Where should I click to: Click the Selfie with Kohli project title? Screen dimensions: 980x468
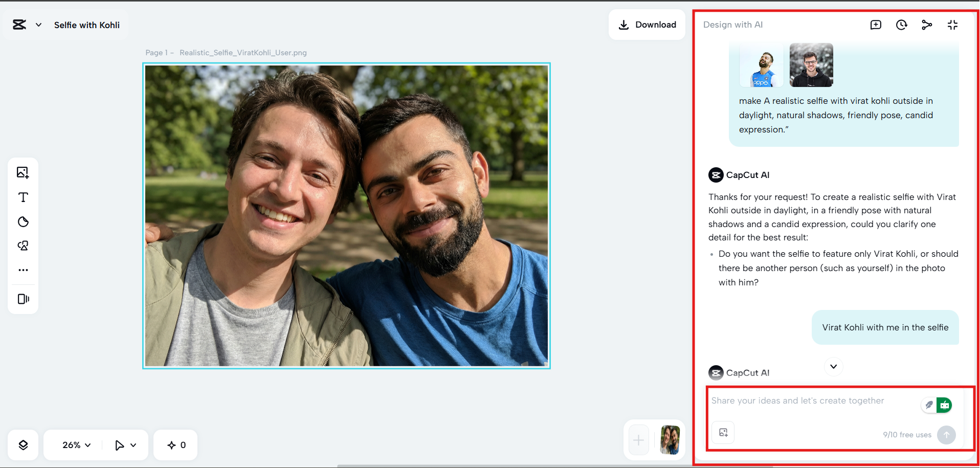[x=87, y=25]
